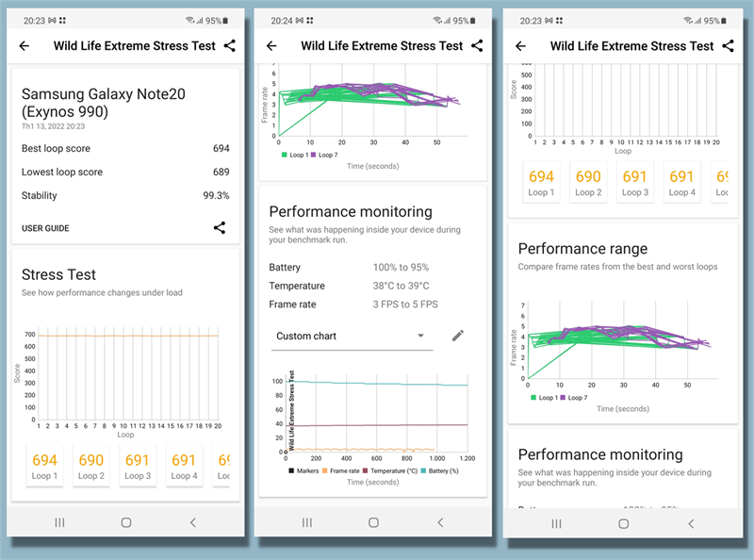Toggle Temperature (°C) legend entry

point(390,471)
